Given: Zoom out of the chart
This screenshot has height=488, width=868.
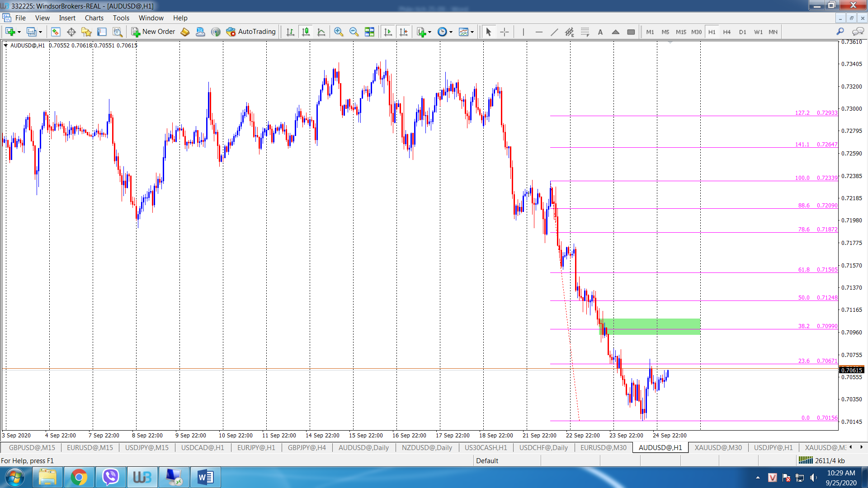Looking at the screenshot, I should [x=354, y=32].
